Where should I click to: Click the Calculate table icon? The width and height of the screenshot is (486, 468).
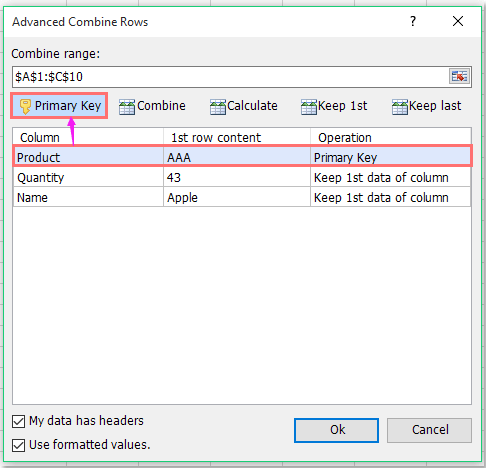218,107
